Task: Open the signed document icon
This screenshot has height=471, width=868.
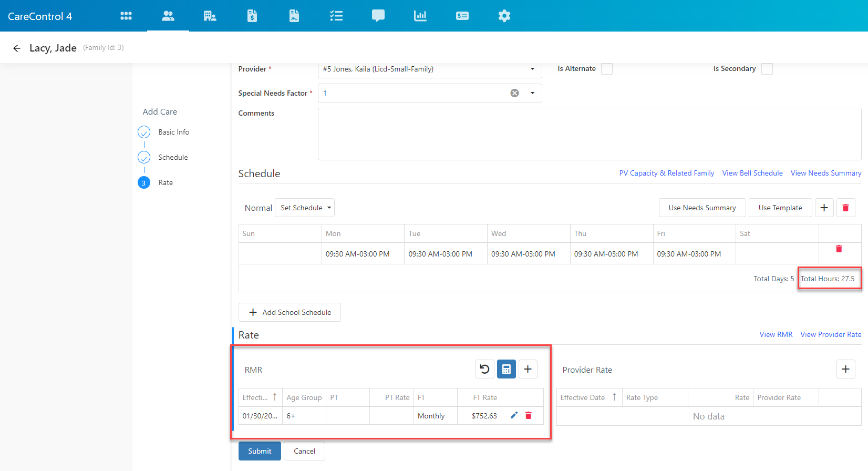Action: (x=294, y=16)
